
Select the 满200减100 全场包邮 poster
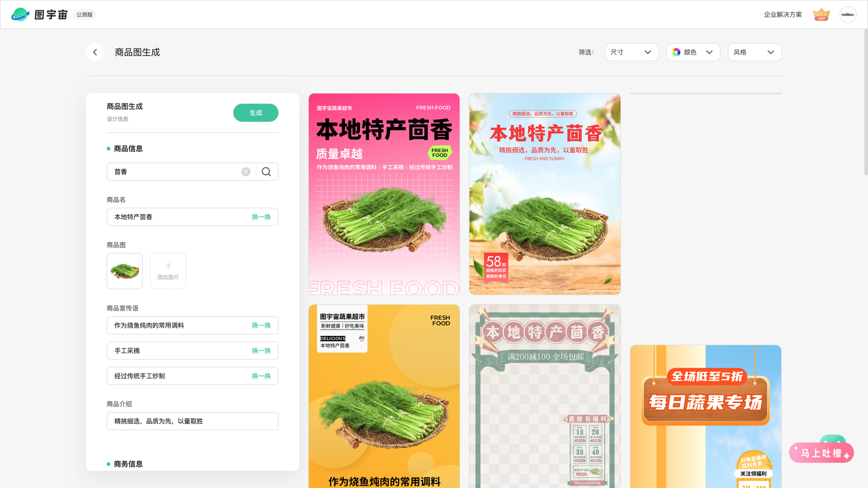[545, 396]
